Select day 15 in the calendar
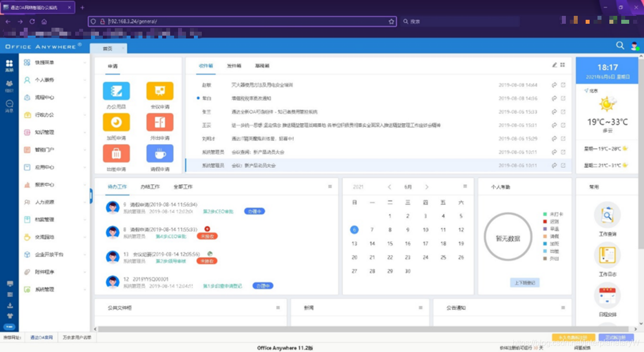The image size is (644, 352). click(x=390, y=244)
